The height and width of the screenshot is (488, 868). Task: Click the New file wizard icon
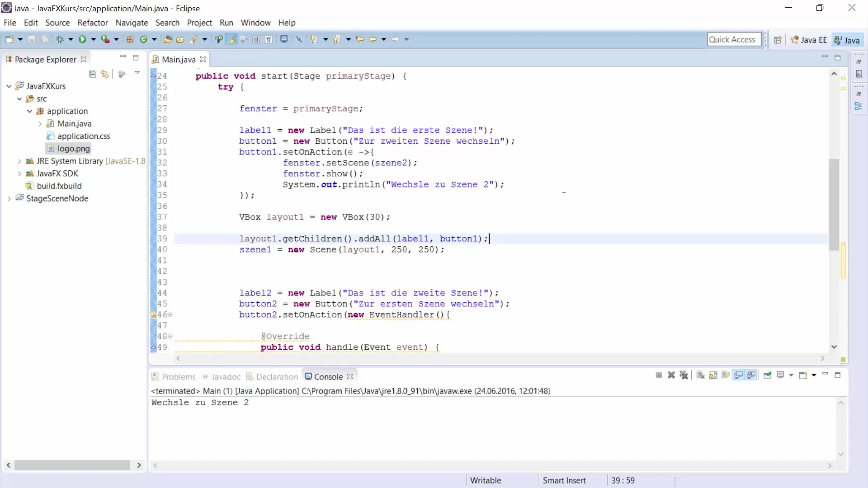click(x=9, y=39)
